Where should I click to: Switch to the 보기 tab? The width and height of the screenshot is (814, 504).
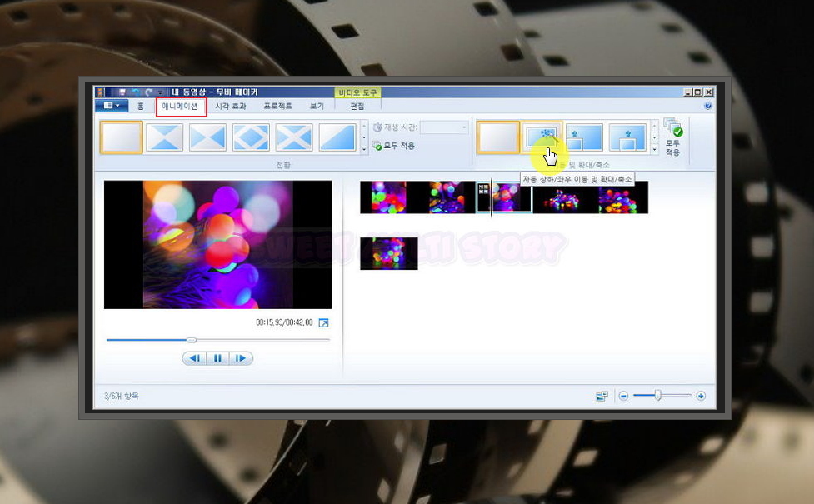click(317, 106)
